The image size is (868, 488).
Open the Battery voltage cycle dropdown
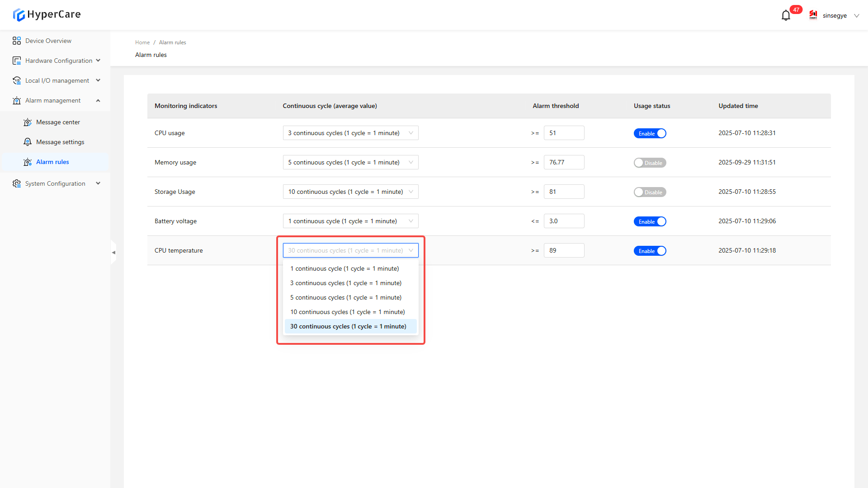click(x=350, y=221)
